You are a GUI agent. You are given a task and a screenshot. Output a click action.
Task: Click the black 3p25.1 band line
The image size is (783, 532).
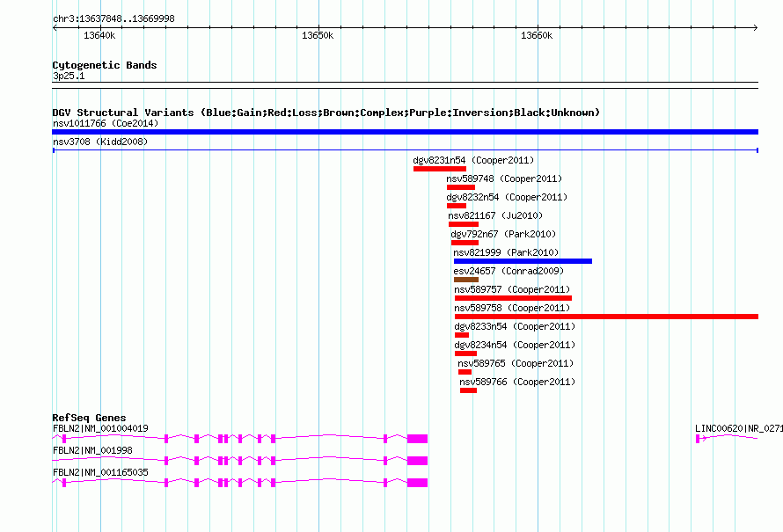(x=405, y=85)
